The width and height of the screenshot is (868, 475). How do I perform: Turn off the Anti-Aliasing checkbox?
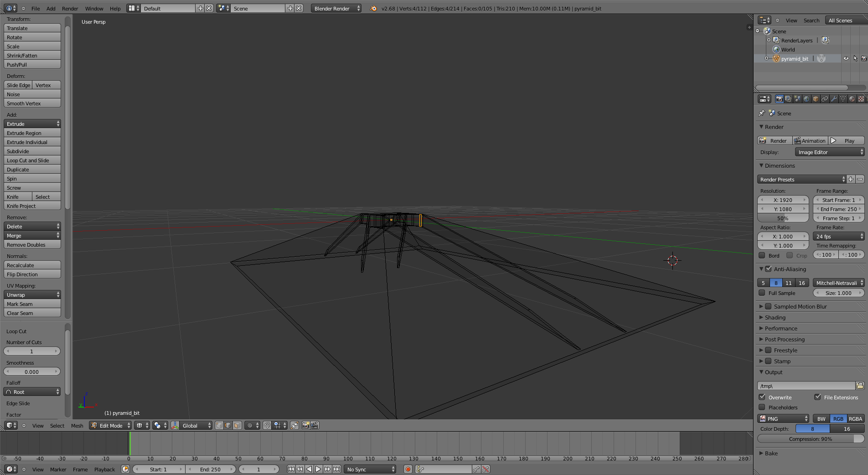(x=769, y=269)
